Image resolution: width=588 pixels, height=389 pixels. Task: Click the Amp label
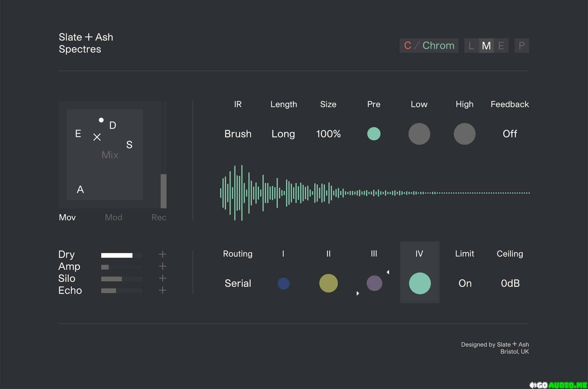[69, 267]
